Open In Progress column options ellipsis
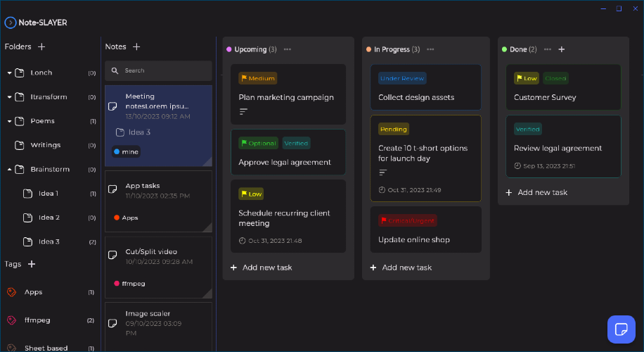The image size is (644, 352). [x=430, y=49]
